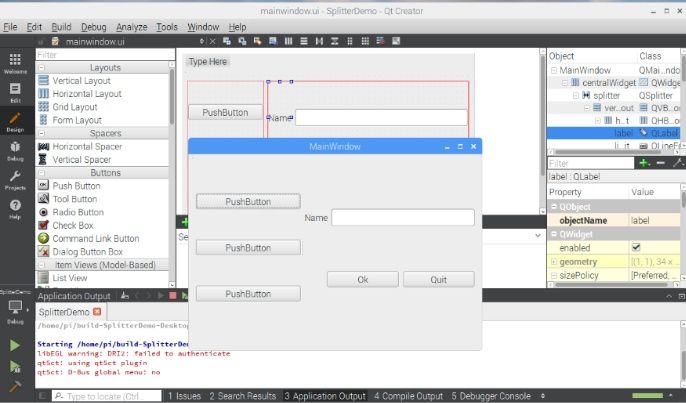686x403 pixels.
Task: Expand the geometry property
Action: pyautogui.click(x=554, y=262)
